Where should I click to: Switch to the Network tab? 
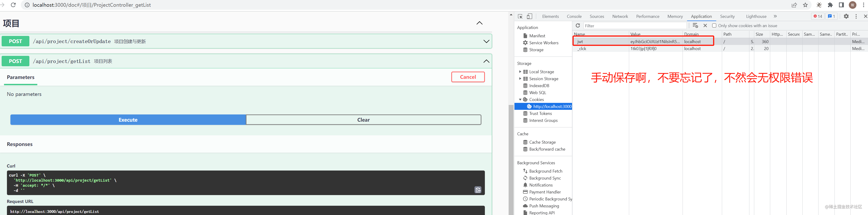620,16
